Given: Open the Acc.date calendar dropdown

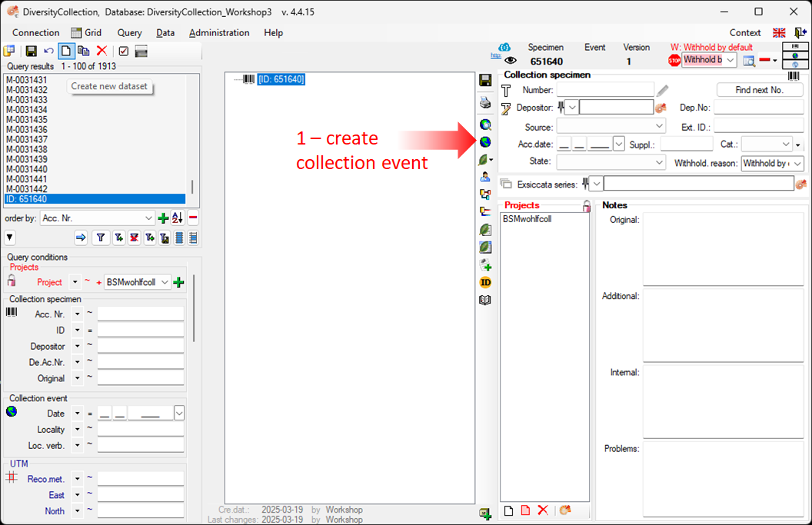Looking at the screenshot, I should (619, 144).
